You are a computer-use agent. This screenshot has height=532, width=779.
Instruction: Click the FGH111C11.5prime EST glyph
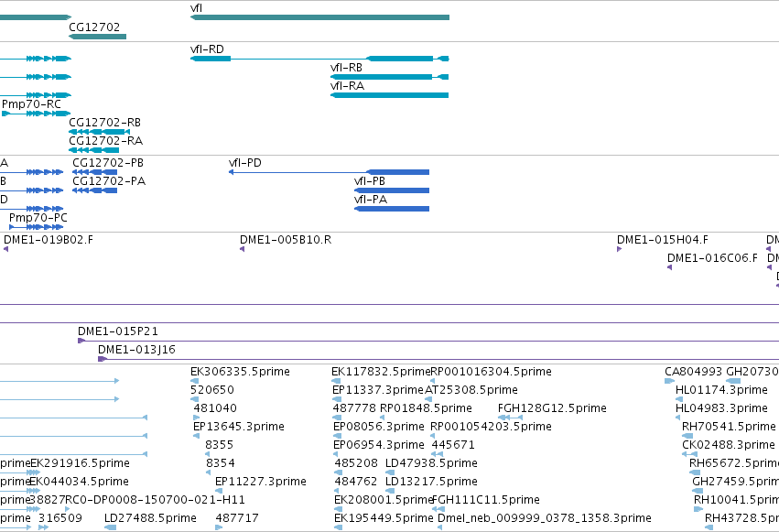pos(438,509)
